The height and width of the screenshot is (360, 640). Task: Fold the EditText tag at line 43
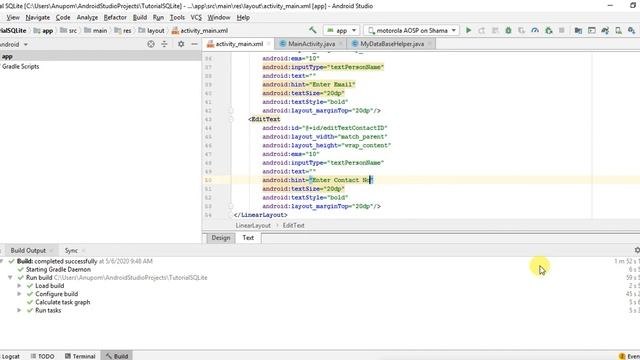(x=231, y=119)
